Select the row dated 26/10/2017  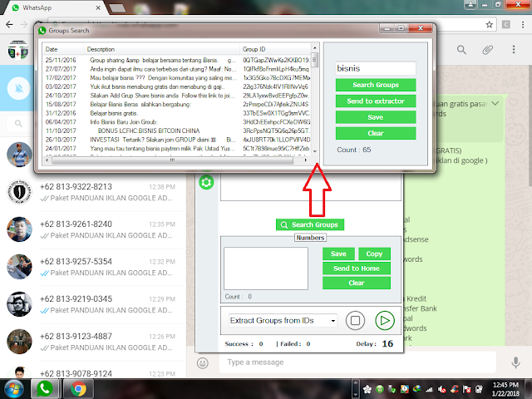177,140
